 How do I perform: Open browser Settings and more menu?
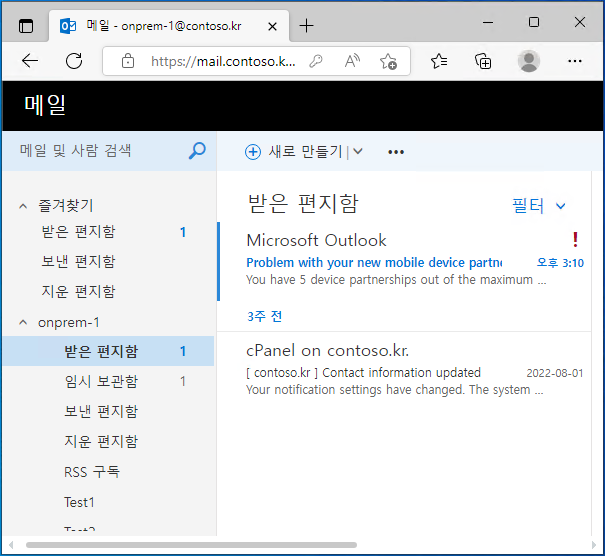(575, 61)
